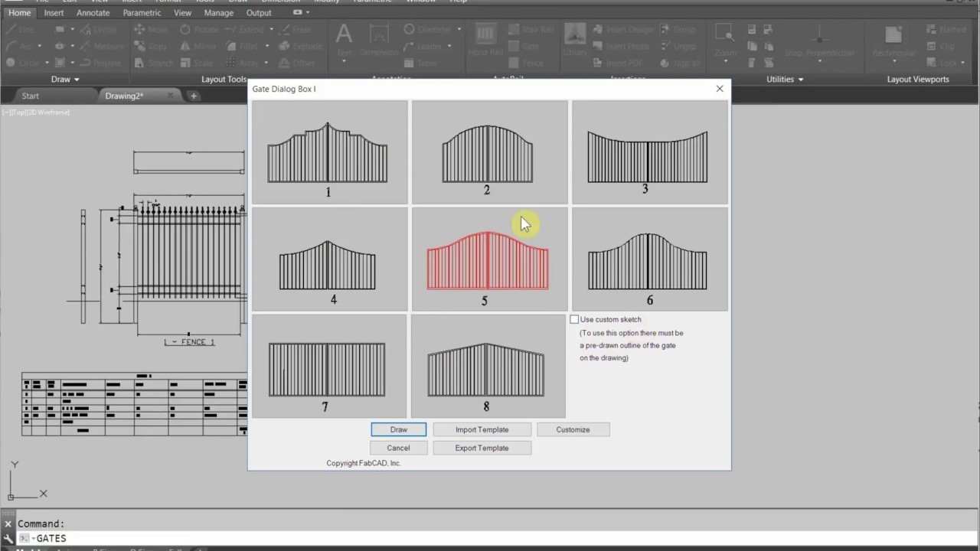Choose gate style 6 thumbnail
The height and width of the screenshot is (551, 980).
click(649, 259)
